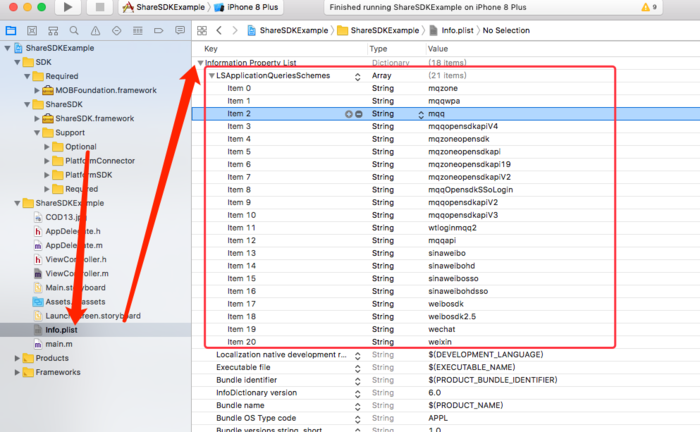This screenshot has width=700, height=432.
Task: Click No Selection in the jump bar
Action: [506, 30]
